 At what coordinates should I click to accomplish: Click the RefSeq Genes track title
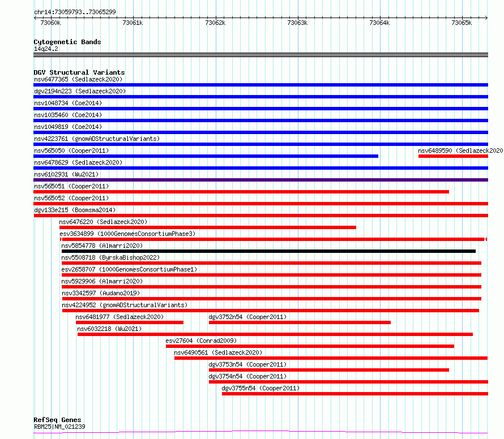57,420
